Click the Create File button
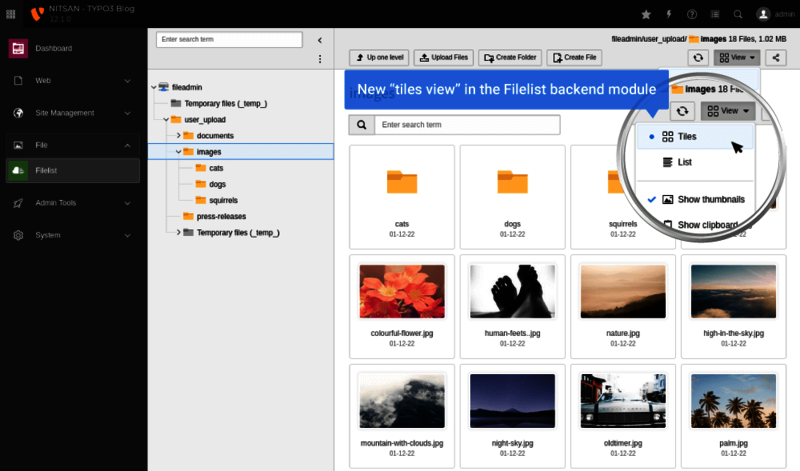This screenshot has height=471, width=800. click(x=574, y=58)
